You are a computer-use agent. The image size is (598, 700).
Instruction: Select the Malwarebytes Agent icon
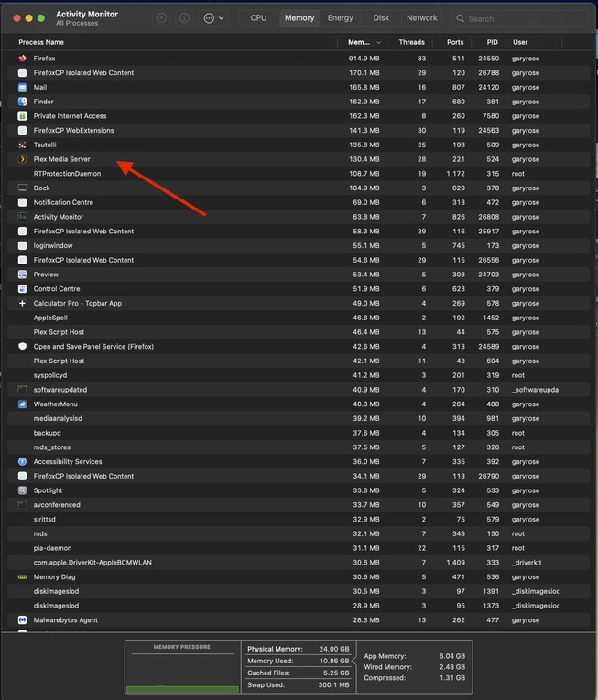22,620
